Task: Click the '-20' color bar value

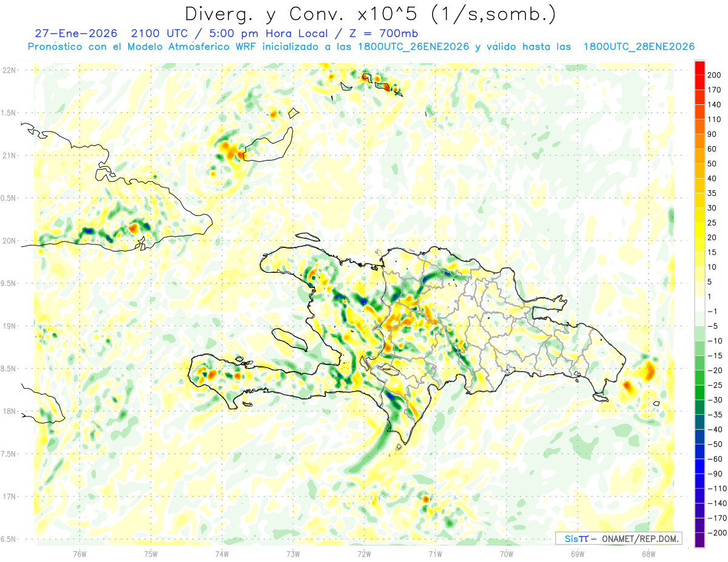Action: coord(715,370)
